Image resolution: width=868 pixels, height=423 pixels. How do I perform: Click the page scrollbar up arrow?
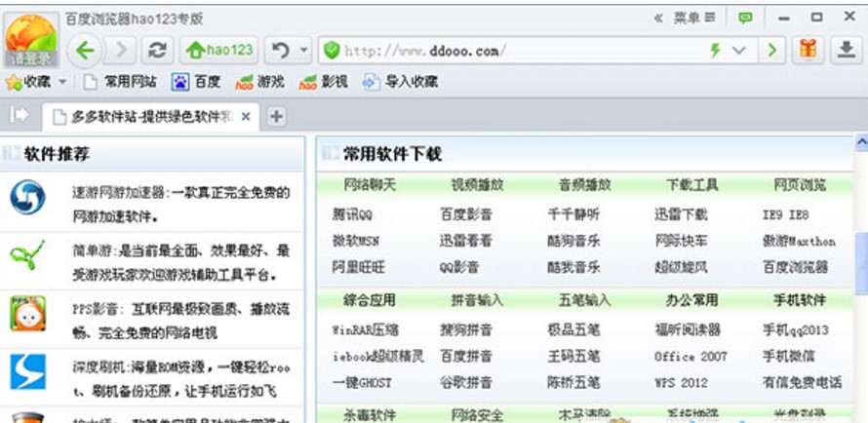pyautogui.click(x=862, y=141)
